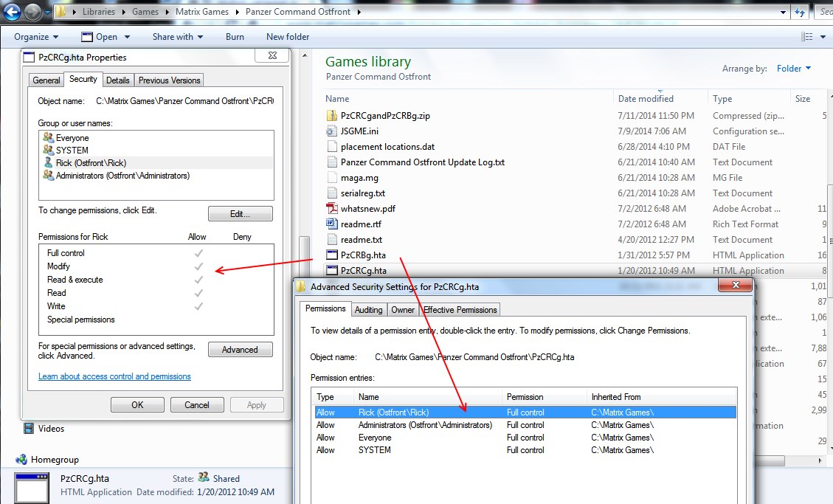Select Everyone row in permission entries

(525, 438)
